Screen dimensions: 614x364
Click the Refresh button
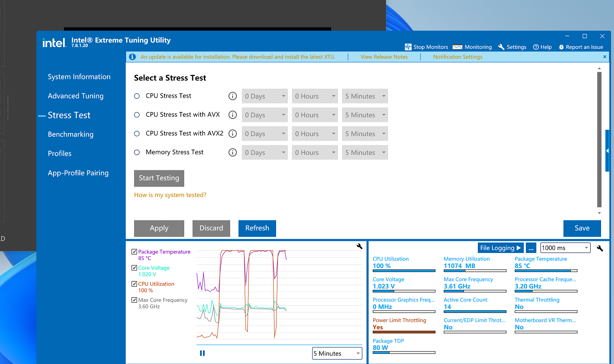click(257, 228)
